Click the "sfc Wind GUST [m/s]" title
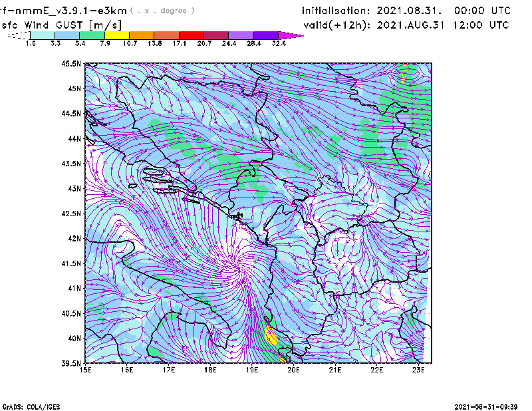The height and width of the screenshot is (411, 532). coord(61,25)
